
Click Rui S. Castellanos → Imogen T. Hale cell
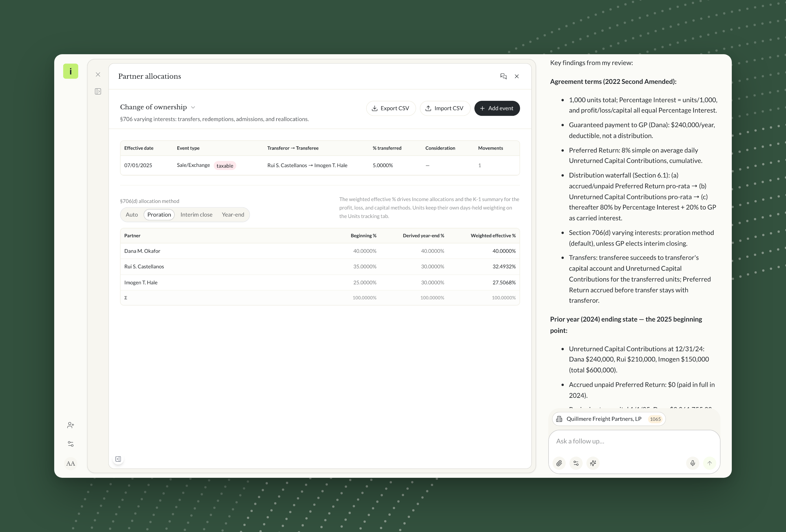click(x=307, y=165)
